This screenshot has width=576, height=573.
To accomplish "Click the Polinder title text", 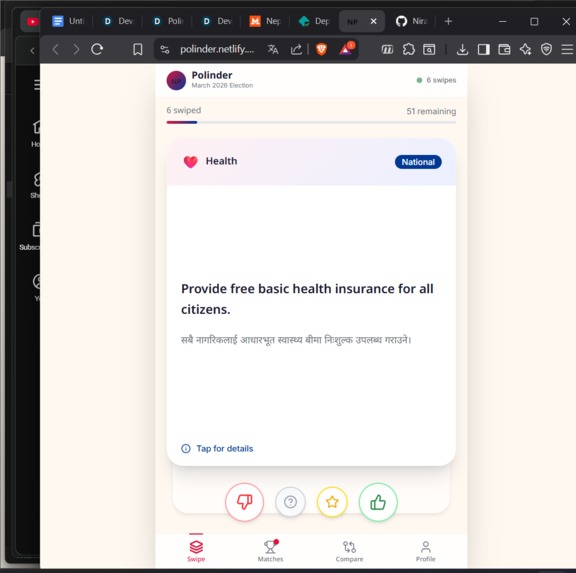I will pos(212,75).
